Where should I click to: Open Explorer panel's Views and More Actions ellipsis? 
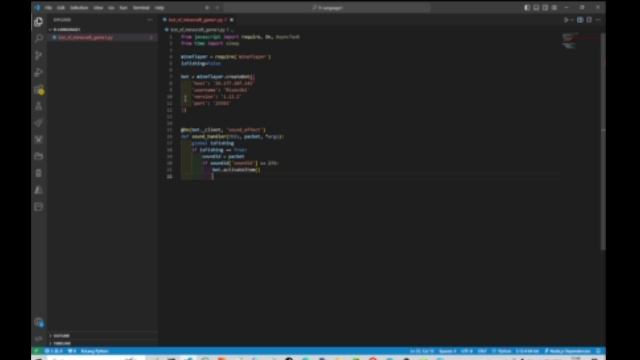150,20
